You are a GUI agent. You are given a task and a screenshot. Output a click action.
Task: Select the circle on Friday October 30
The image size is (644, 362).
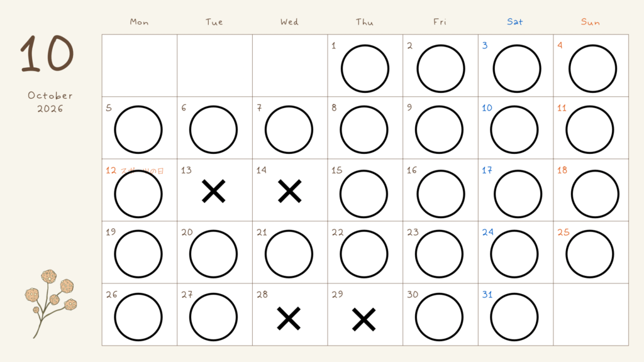[x=439, y=317]
